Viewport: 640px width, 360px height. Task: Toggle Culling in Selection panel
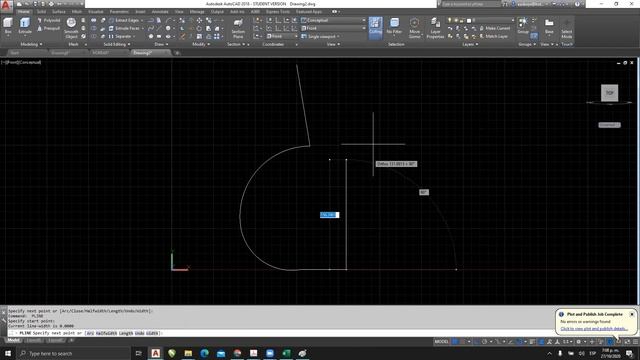coord(376,28)
